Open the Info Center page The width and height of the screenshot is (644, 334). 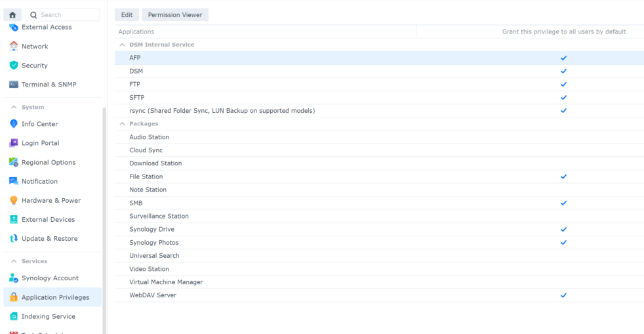coord(52,123)
